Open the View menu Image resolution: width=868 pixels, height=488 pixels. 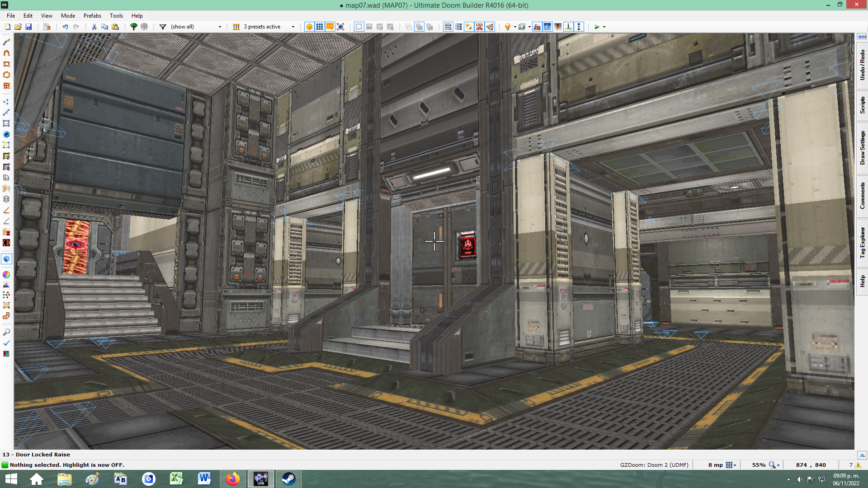click(x=47, y=15)
